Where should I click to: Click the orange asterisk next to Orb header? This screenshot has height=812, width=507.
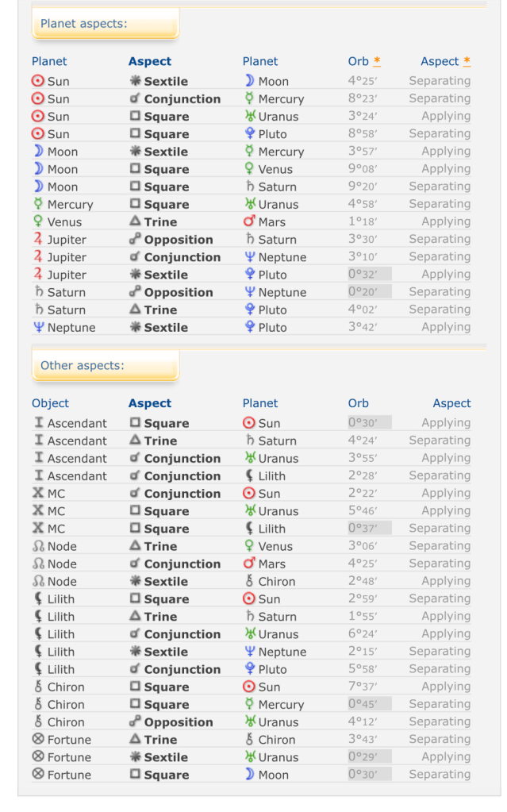377,61
